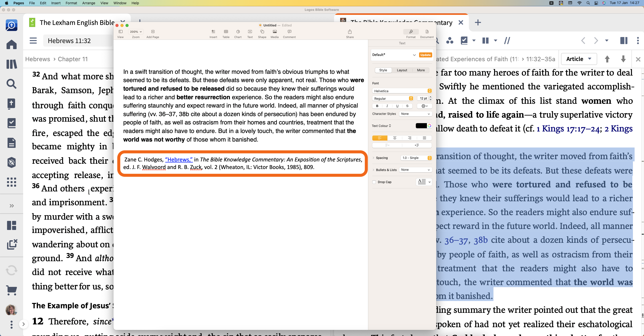Viewport: 644px width, 336px height.
Task: Click the View button in Pages toolbar
Action: coord(120,34)
